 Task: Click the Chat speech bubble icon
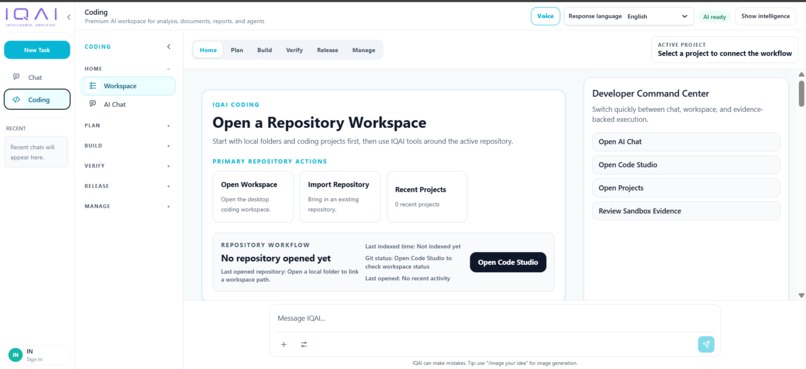pos(16,77)
